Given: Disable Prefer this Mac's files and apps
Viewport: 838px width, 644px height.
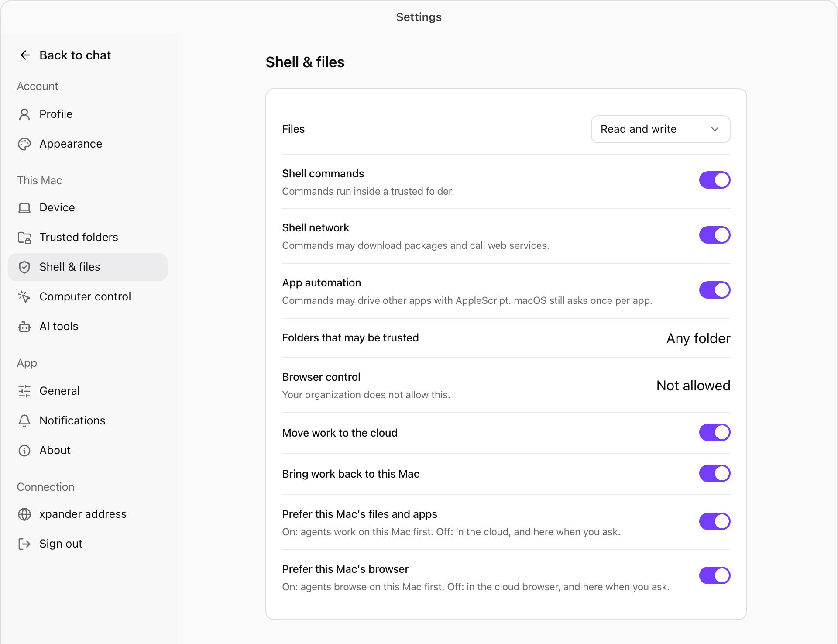Looking at the screenshot, I should point(714,521).
